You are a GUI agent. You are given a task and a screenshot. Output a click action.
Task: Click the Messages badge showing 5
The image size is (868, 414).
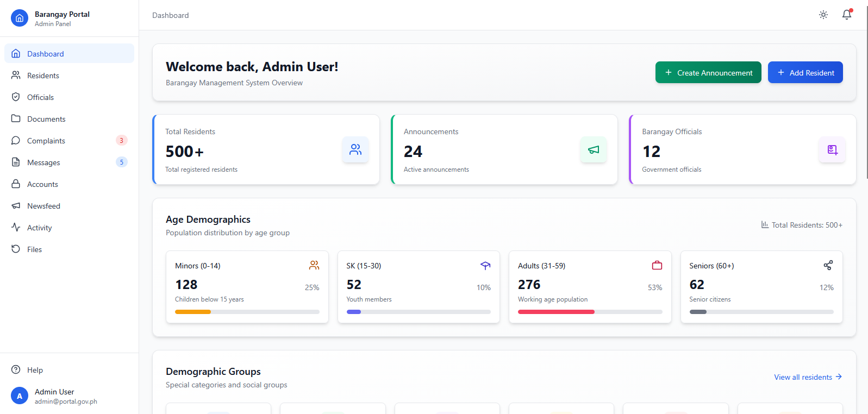click(x=122, y=162)
